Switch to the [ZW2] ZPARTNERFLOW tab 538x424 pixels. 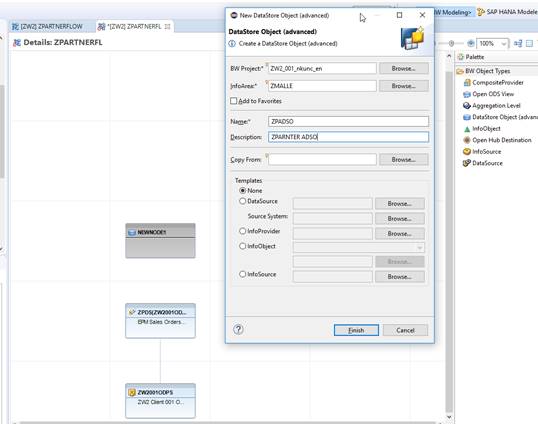(x=47, y=26)
